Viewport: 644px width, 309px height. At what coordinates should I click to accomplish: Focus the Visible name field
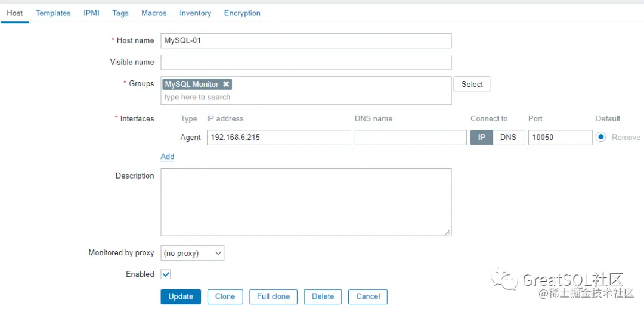click(306, 63)
